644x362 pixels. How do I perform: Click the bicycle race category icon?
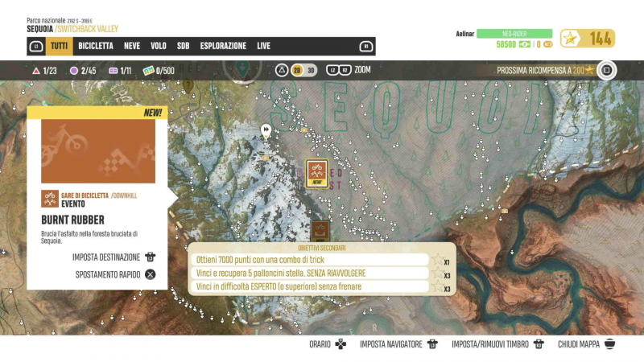coord(50,199)
